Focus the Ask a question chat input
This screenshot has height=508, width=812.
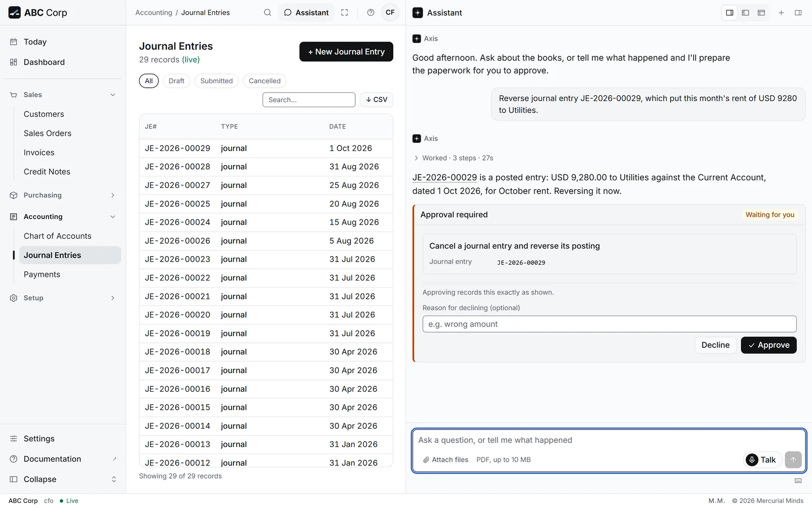tap(609, 440)
